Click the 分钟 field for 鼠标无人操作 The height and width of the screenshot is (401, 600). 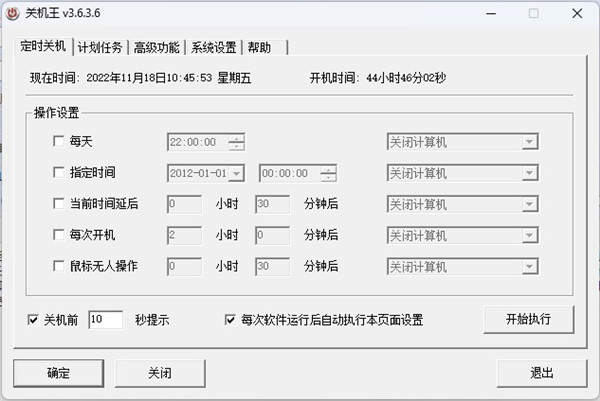(x=272, y=267)
